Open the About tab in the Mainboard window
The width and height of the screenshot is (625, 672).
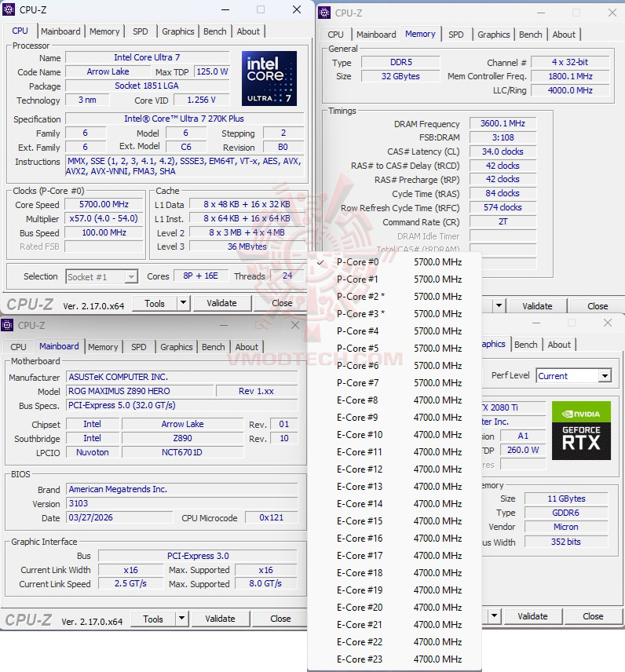click(x=247, y=347)
